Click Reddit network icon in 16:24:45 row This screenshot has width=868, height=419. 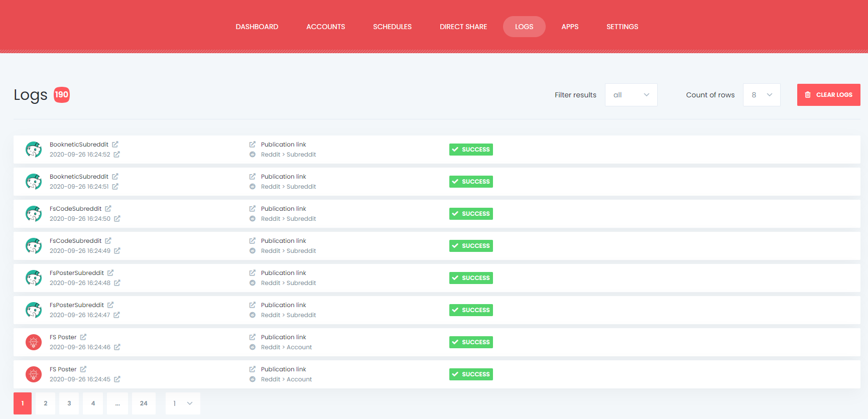253,379
